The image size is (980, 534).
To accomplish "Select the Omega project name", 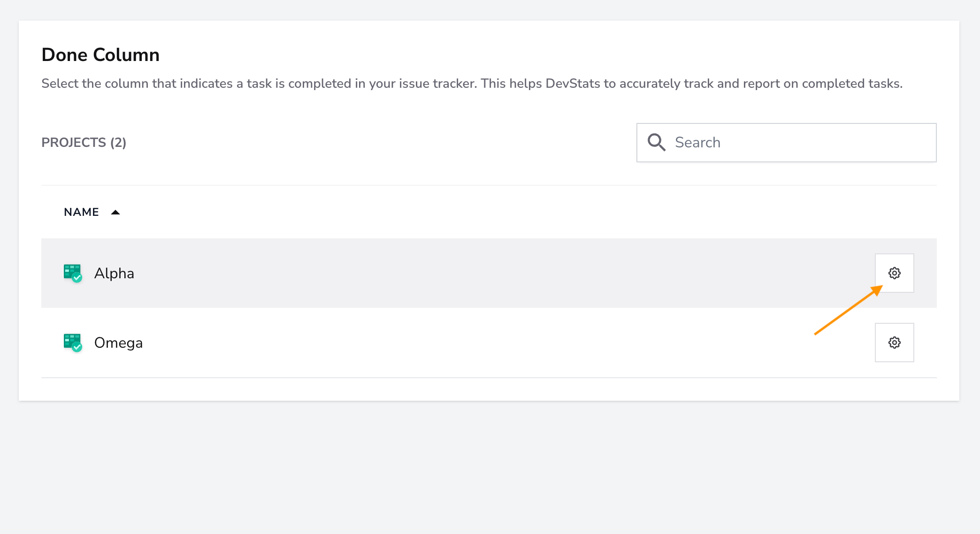I will click(118, 343).
